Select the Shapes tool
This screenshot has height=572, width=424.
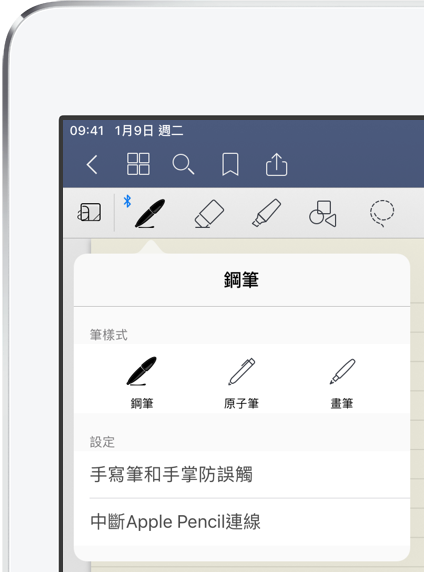coord(323,213)
